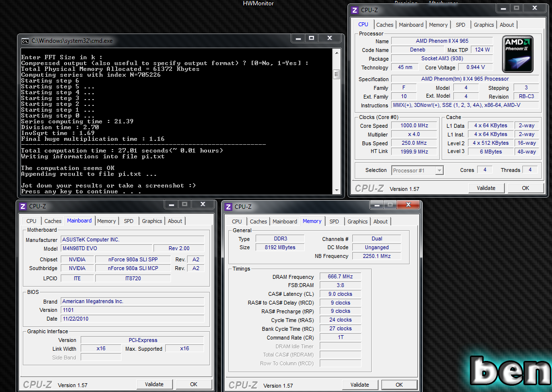Viewport: 552px width, 392px height.
Task: Open Mainboard tab in top-right CPU-Z window
Action: pyautogui.click(x=411, y=25)
